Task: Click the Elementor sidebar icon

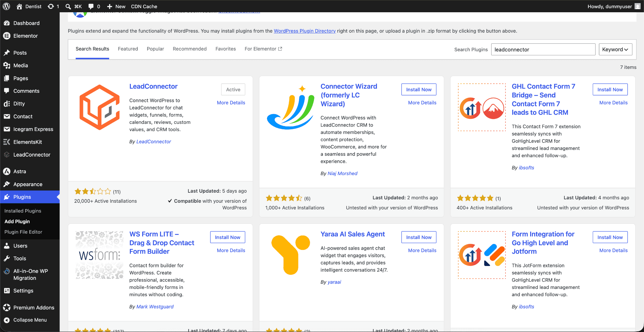Action: [x=7, y=36]
